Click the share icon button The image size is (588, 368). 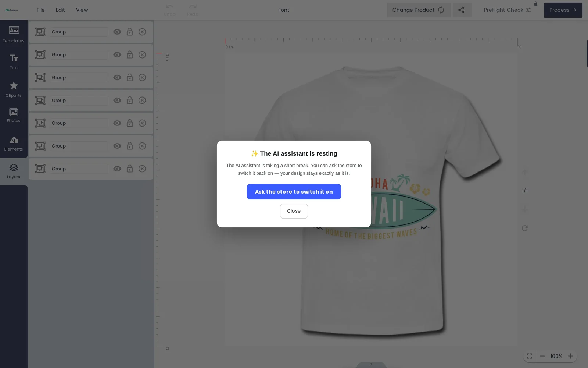pyautogui.click(x=462, y=10)
